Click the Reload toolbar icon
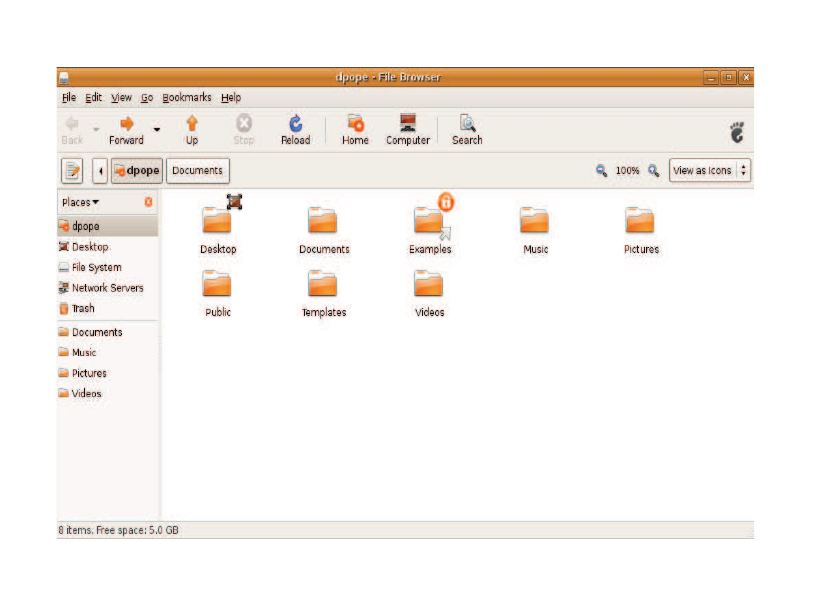Viewport: 839px width, 595px height. coord(295,129)
